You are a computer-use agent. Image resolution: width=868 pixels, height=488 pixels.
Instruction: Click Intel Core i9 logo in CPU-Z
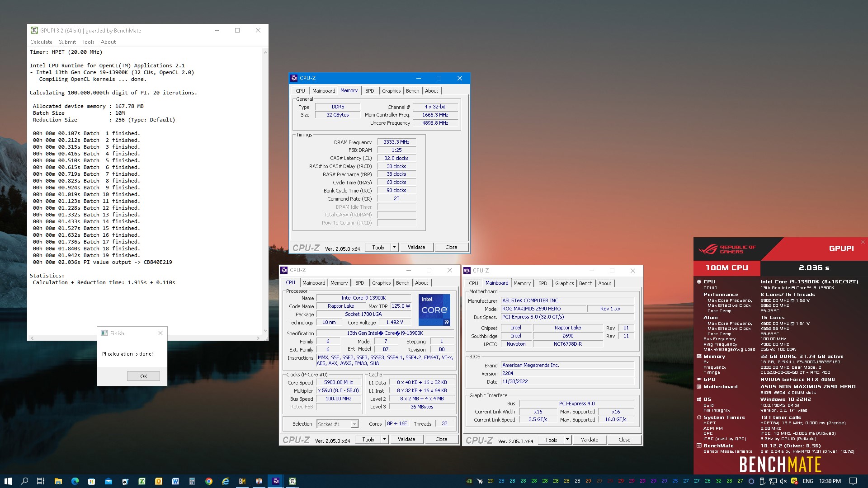click(434, 310)
